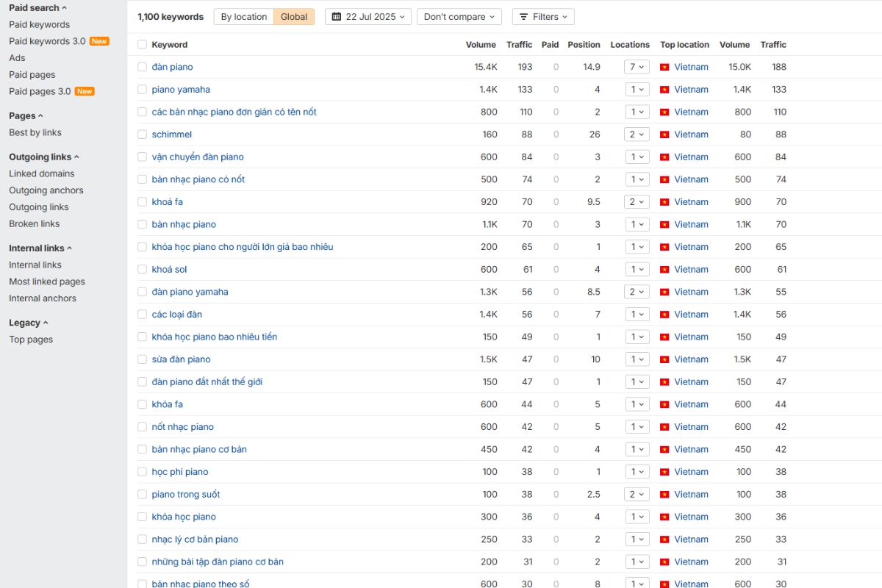This screenshot has width=882, height=588.
Task: Collapse the Legacy sidebar section
Action: click(x=28, y=323)
